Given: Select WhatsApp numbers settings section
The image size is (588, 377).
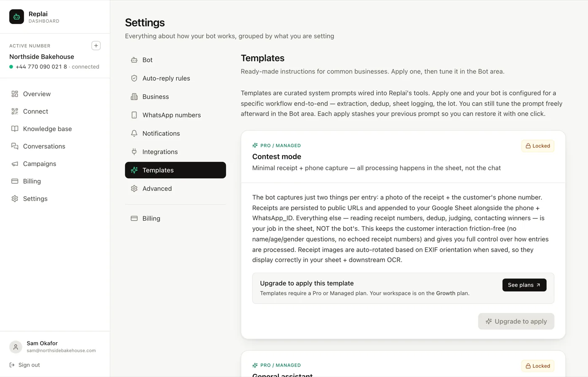Looking at the screenshot, I should coord(176,115).
